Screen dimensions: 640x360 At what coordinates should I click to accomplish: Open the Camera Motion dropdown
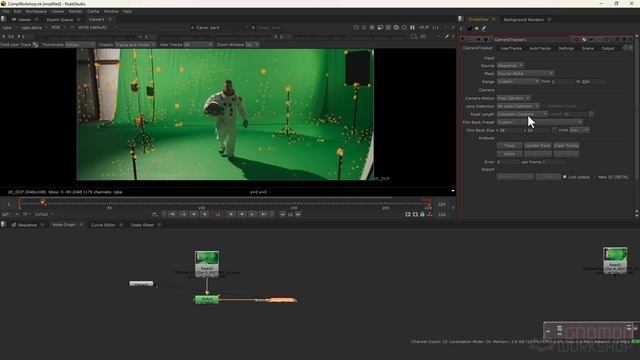pos(513,98)
